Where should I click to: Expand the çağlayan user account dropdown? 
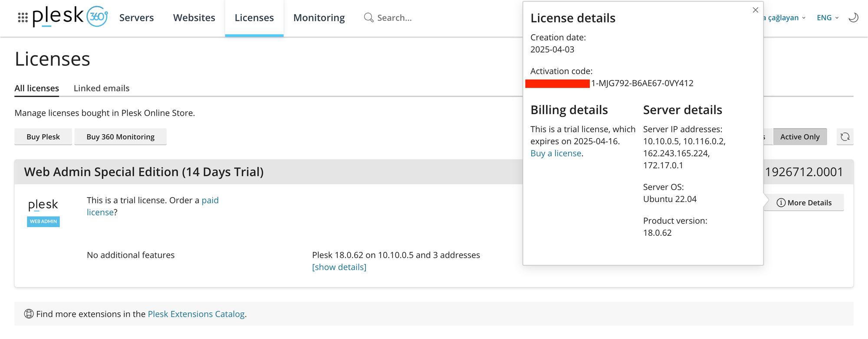[784, 18]
